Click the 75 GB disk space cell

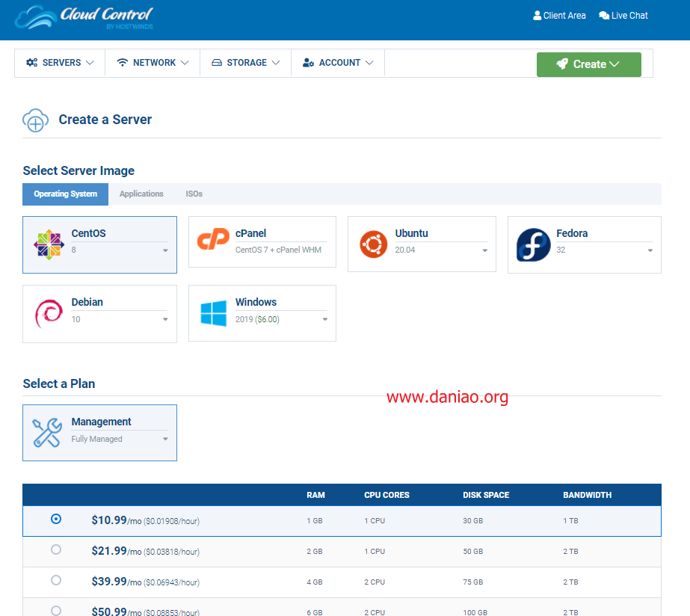(x=473, y=582)
